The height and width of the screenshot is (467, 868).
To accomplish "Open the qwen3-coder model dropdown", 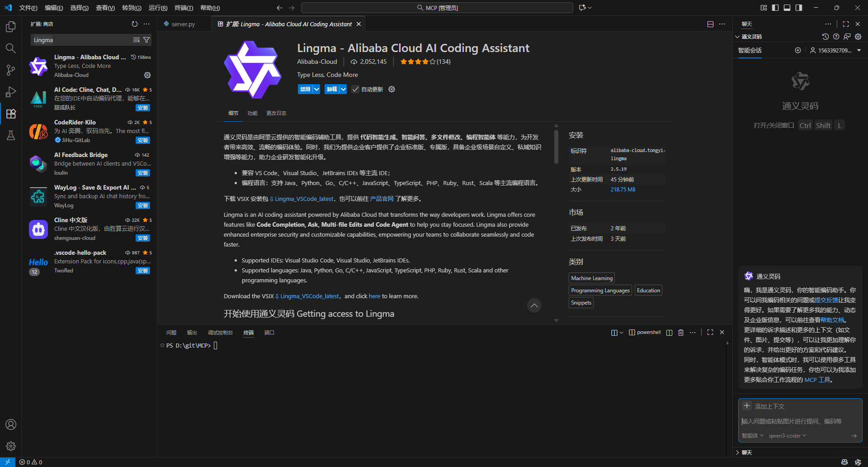I will tap(787, 436).
